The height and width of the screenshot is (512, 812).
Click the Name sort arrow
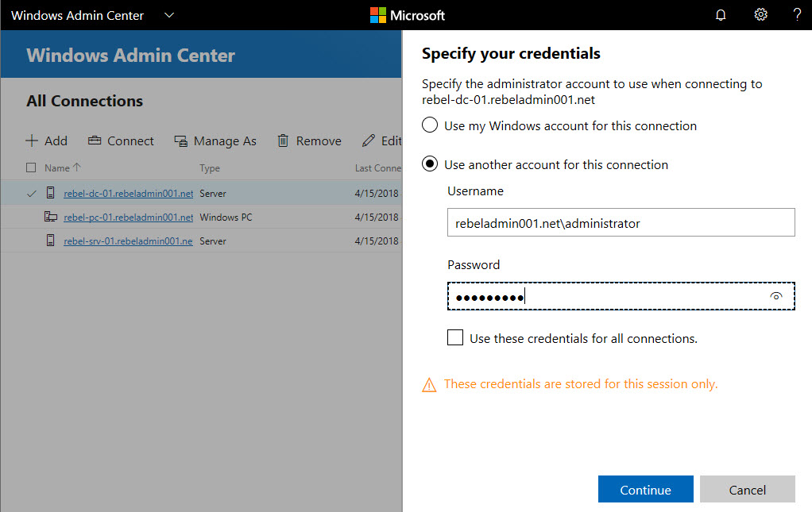tap(76, 167)
